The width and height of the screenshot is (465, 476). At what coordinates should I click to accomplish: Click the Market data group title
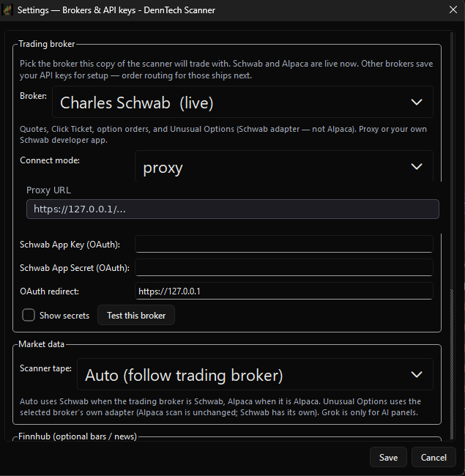(41, 344)
